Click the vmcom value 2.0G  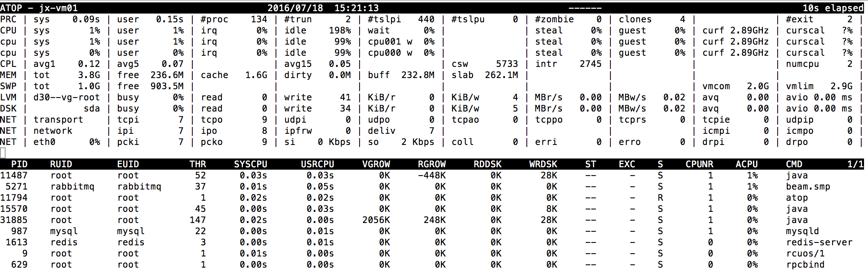tap(758, 86)
